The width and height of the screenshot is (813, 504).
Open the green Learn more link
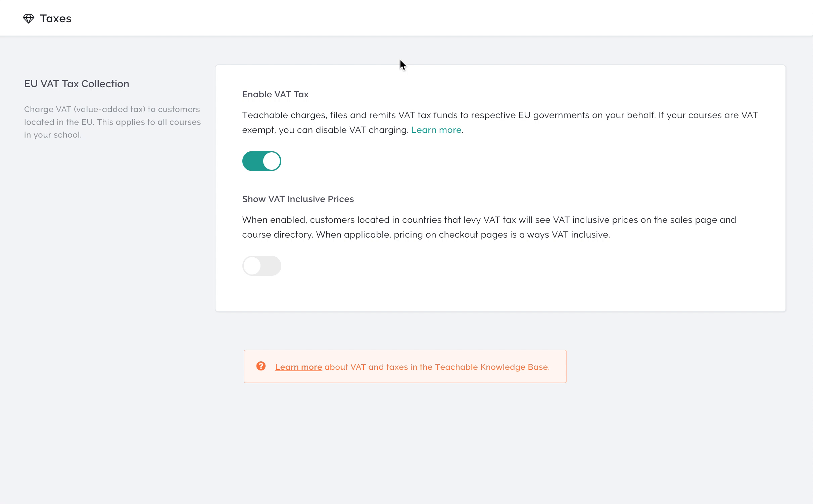pyautogui.click(x=436, y=130)
